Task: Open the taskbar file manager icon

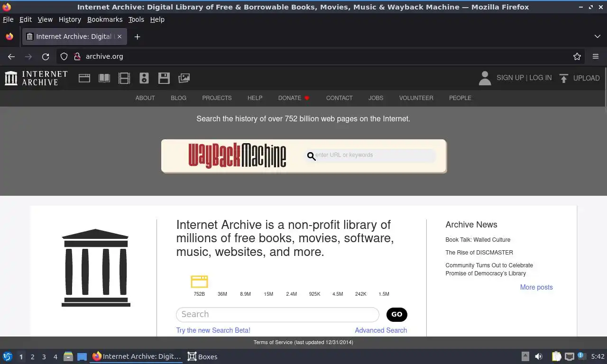Action: 68,356
